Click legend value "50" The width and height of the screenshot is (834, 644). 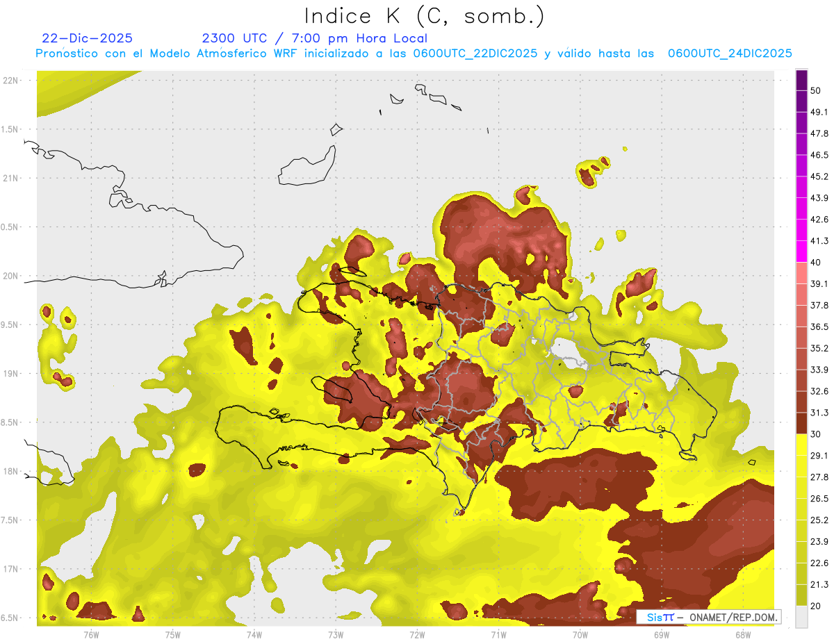click(x=816, y=91)
